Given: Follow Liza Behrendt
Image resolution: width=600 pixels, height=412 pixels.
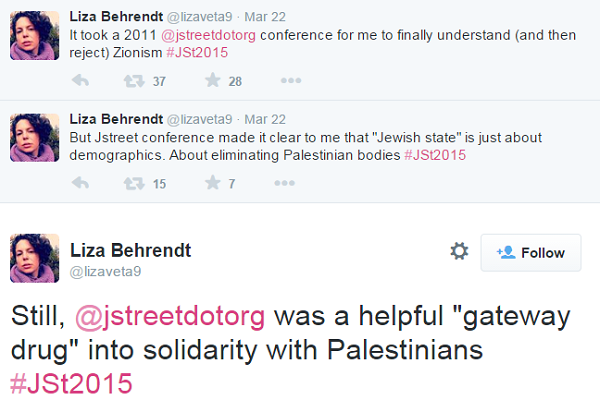Looking at the screenshot, I should (531, 253).
